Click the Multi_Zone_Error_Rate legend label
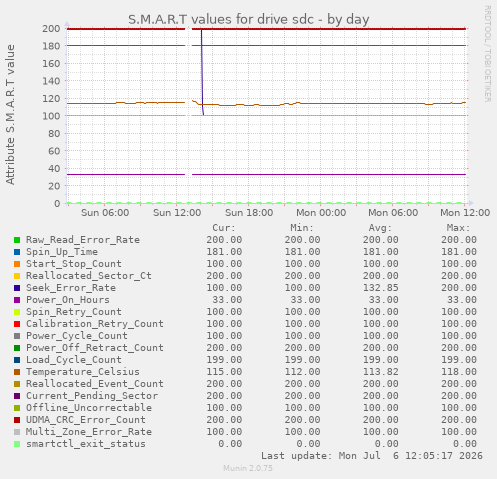Screen dimensions: 497x479 (89, 432)
